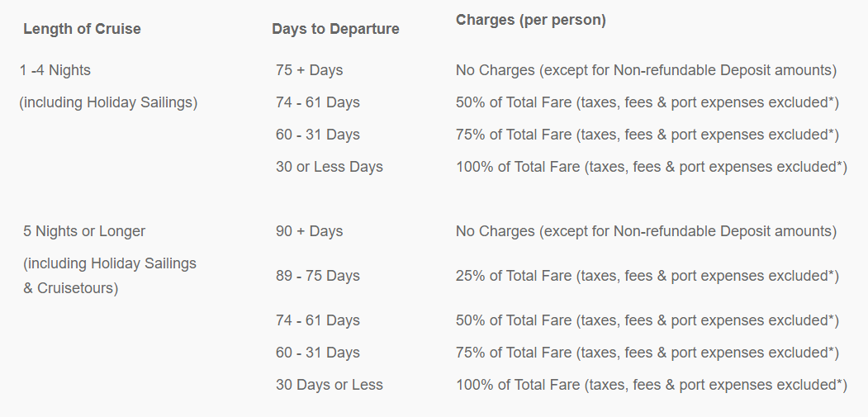868x417 pixels.
Task: Select the (including Holiday Sailings) text under 1 -4 Nights
Action: tap(108, 102)
